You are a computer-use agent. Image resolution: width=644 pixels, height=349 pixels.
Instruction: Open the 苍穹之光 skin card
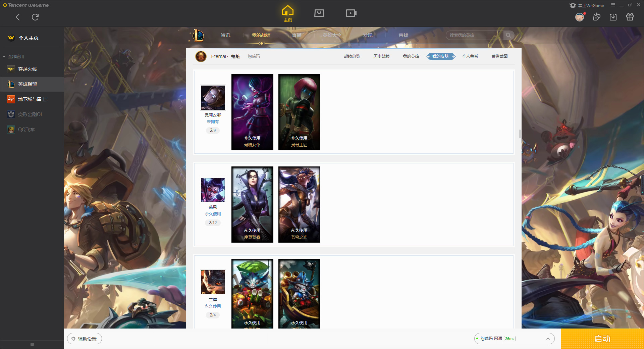point(299,204)
